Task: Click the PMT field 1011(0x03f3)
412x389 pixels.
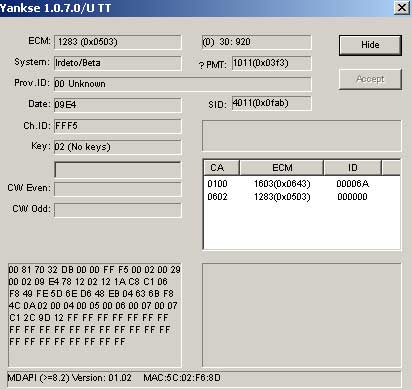Action: 272,63
